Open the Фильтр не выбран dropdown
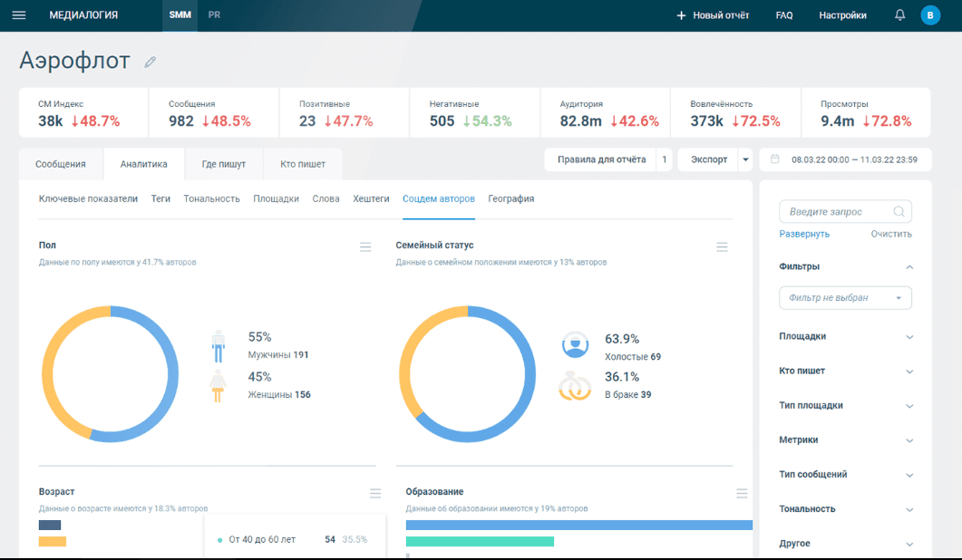Image resolution: width=962 pixels, height=560 pixels. (845, 298)
